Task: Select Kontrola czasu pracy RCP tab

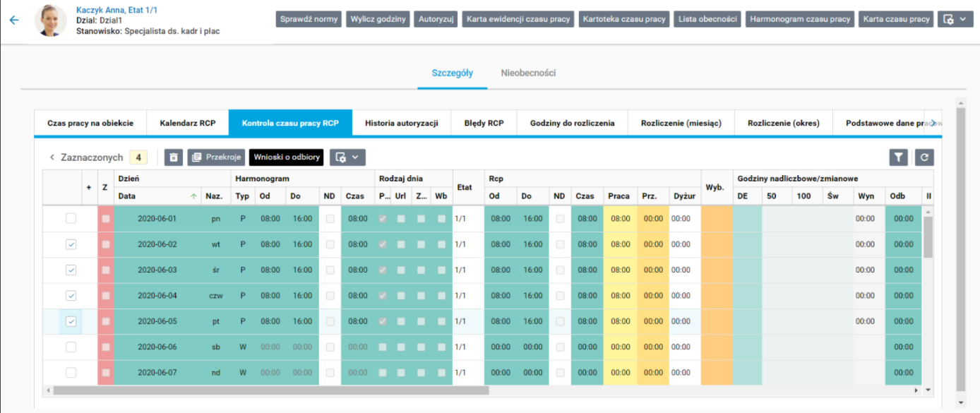Action: tap(290, 123)
